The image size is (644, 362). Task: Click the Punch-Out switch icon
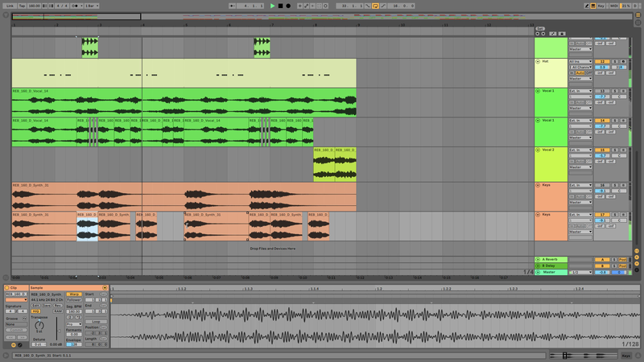click(383, 6)
